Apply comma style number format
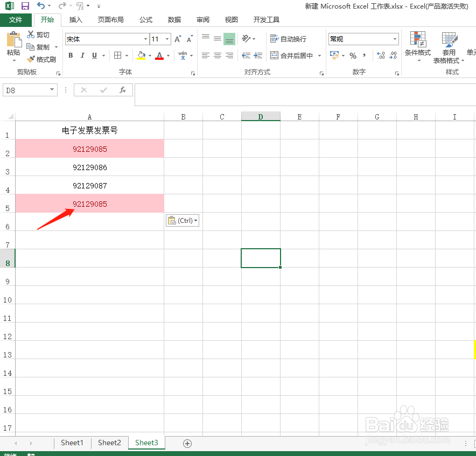 (365, 55)
